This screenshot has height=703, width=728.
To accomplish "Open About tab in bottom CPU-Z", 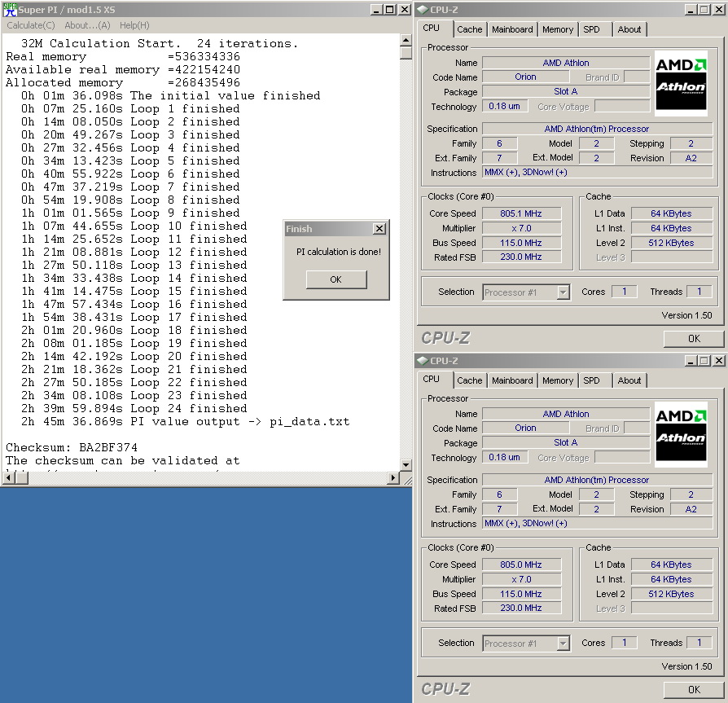I will (629, 380).
